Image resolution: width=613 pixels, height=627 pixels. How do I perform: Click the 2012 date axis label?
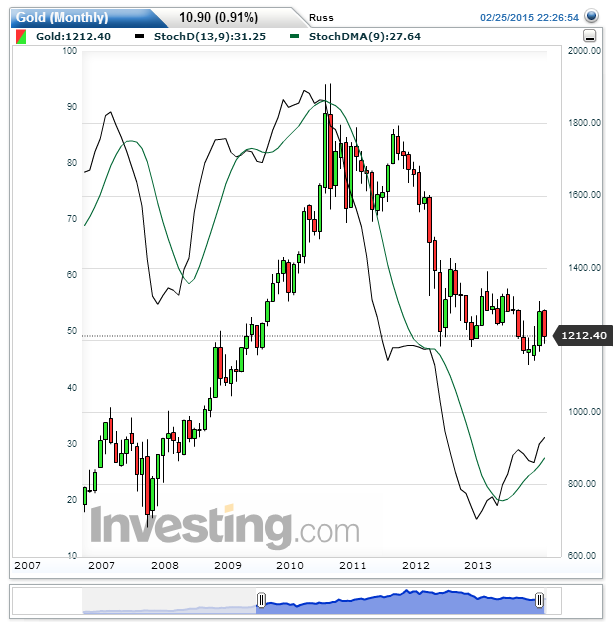tap(416, 565)
